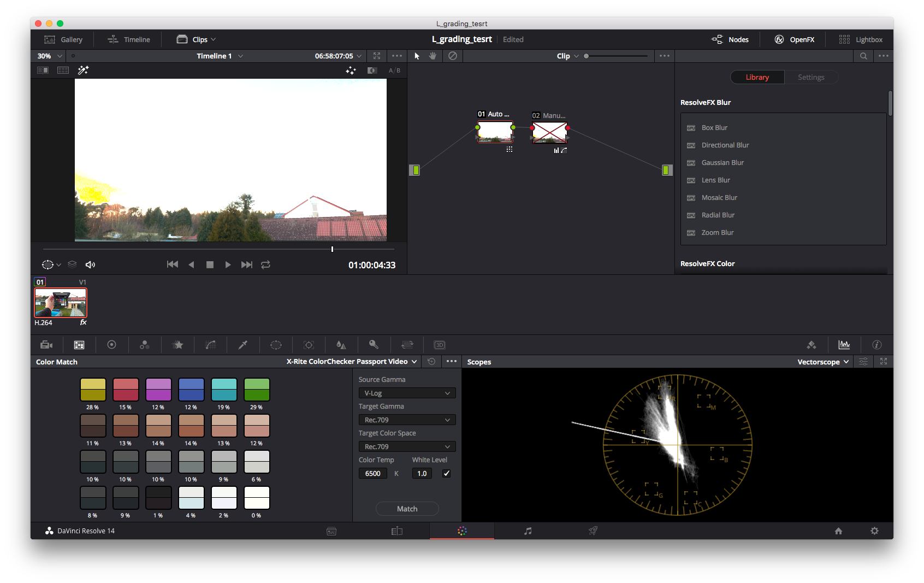Image resolution: width=924 pixels, height=583 pixels.
Task: Stop playback
Action: (210, 264)
